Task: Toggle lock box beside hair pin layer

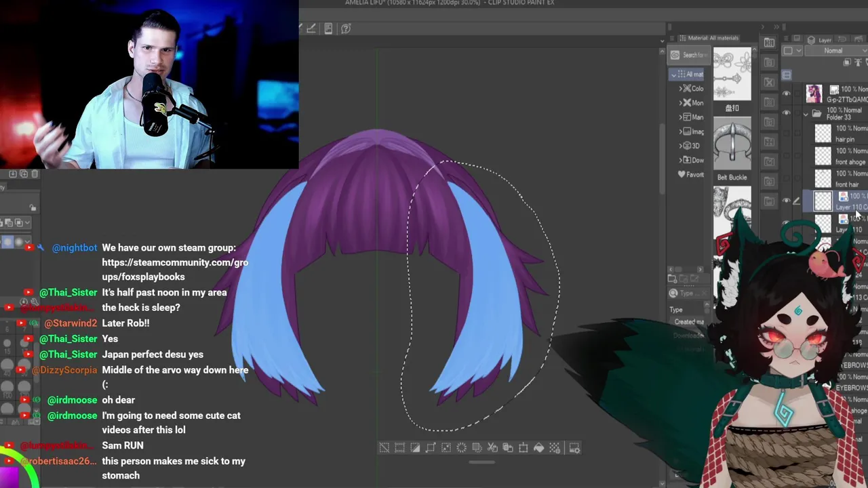Action: [797, 134]
